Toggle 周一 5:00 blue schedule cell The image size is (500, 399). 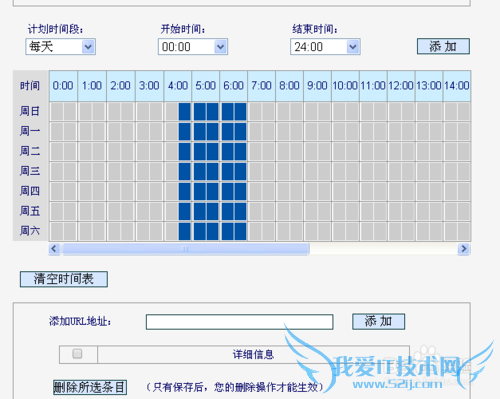point(200,132)
